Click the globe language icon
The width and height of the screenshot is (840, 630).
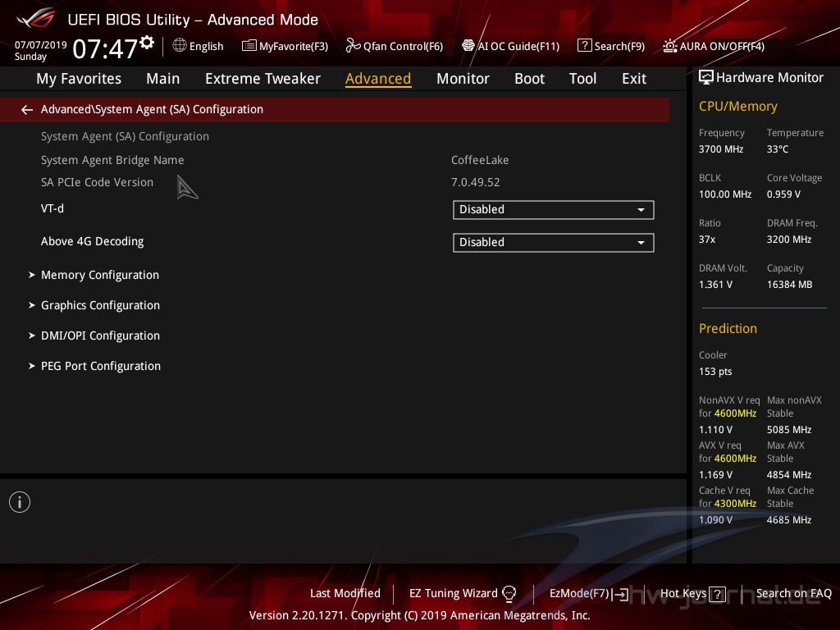coord(180,46)
